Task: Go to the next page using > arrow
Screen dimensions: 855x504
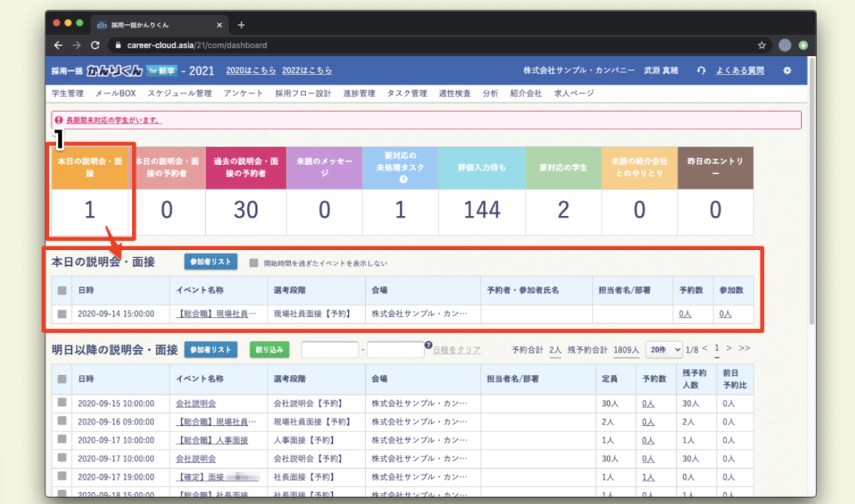Action: pyautogui.click(x=729, y=349)
